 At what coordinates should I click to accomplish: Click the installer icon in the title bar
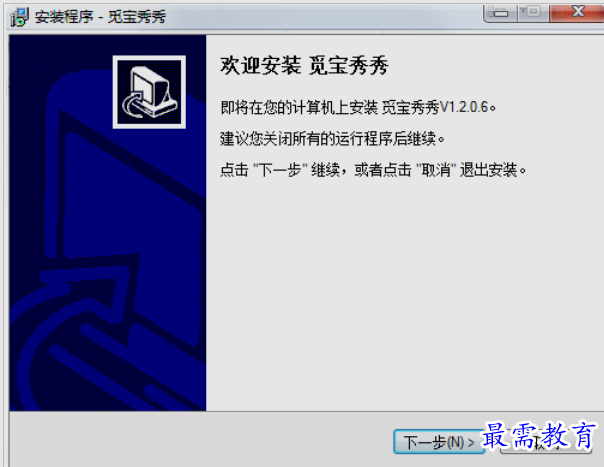(19, 17)
